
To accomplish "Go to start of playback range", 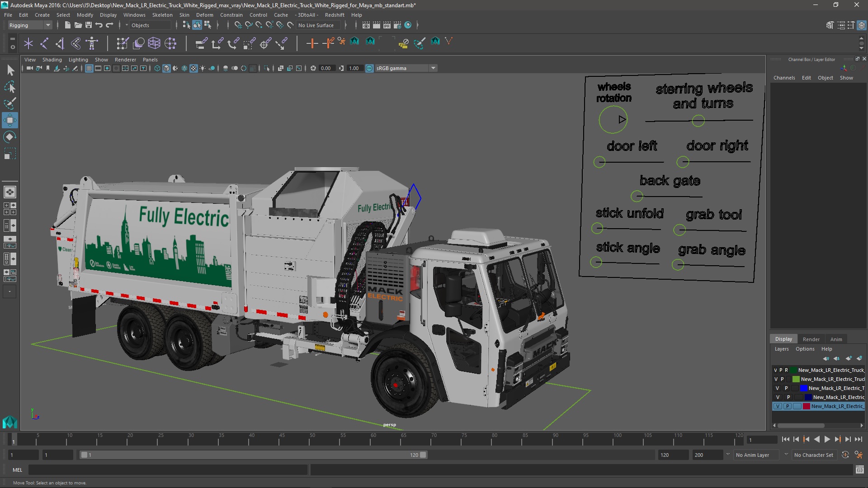I will pyautogui.click(x=785, y=439).
